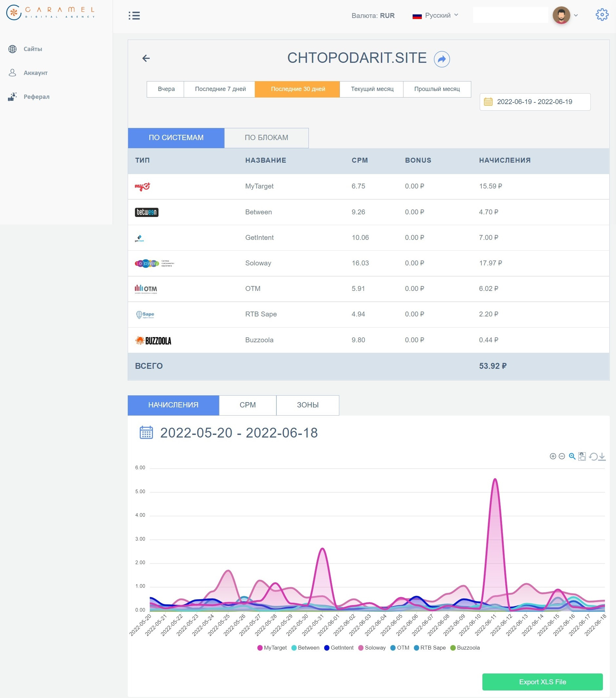Toggle the sidebar hamburger menu

tap(134, 16)
